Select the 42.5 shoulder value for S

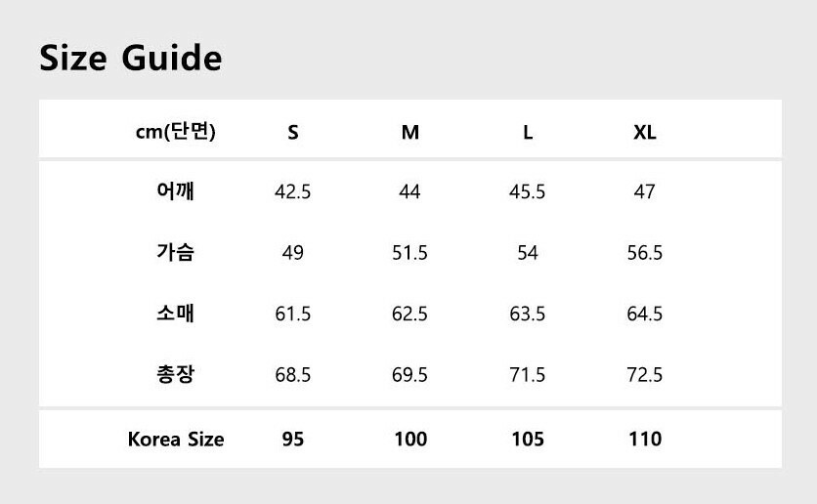293,192
